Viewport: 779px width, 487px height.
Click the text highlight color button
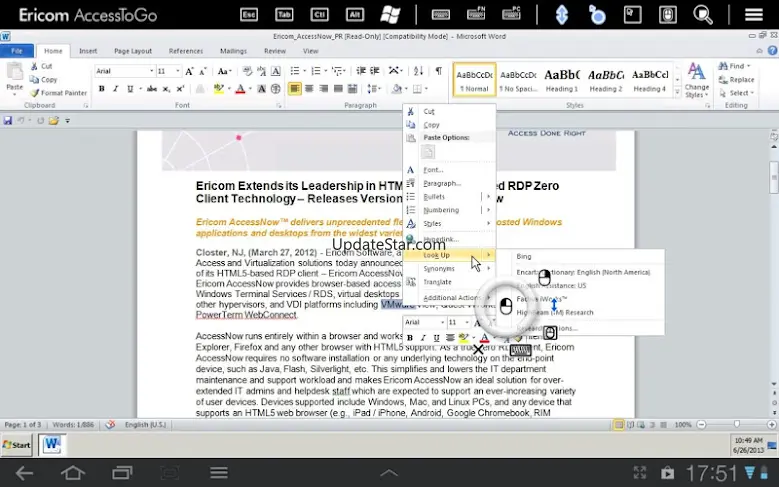[x=219, y=89]
